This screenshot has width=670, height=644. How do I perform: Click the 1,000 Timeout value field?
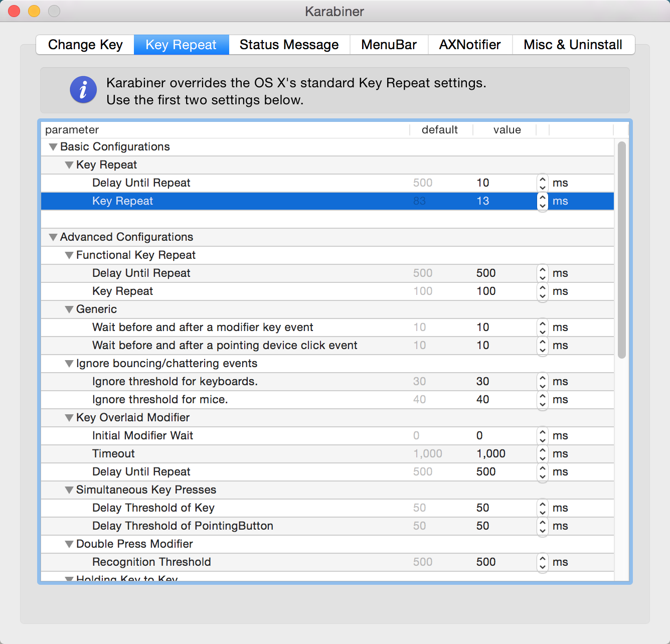click(491, 454)
